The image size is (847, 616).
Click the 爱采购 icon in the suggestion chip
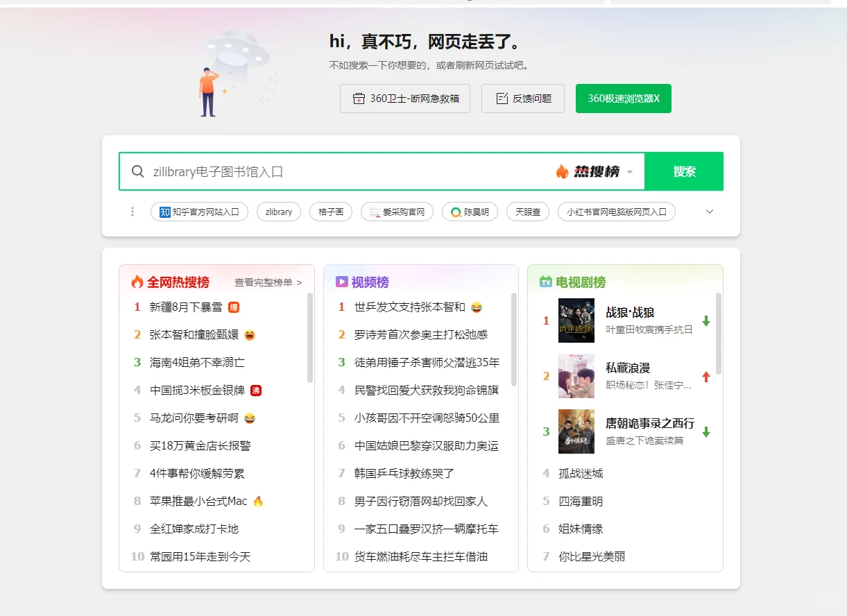(375, 212)
